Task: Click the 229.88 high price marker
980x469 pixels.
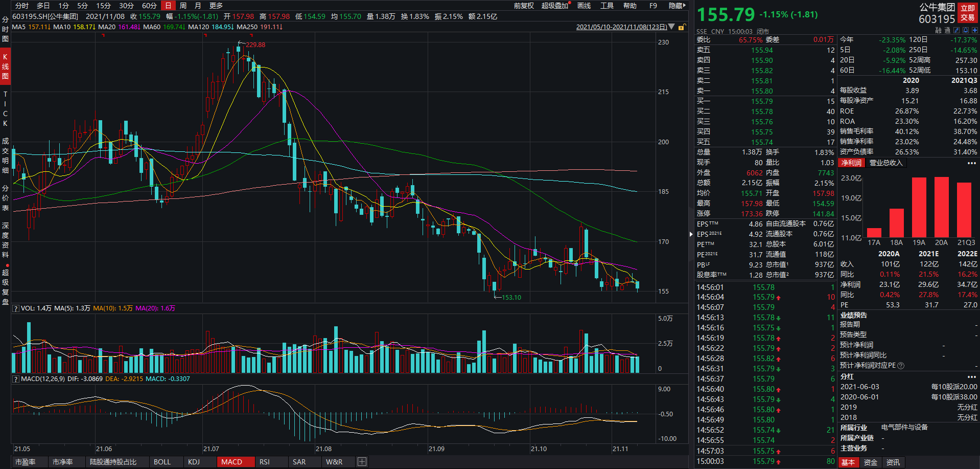Action: [255, 44]
